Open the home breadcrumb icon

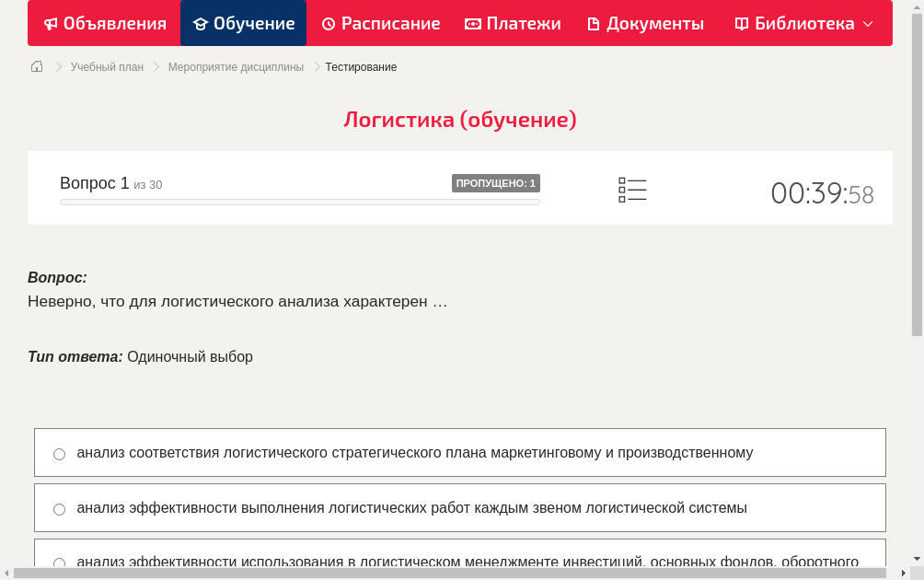click(x=37, y=66)
